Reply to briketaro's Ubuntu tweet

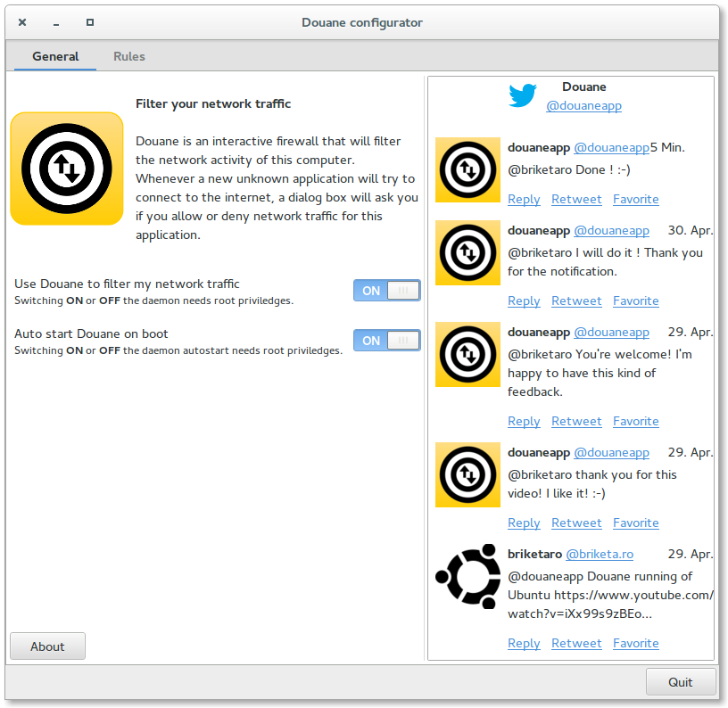[524, 643]
